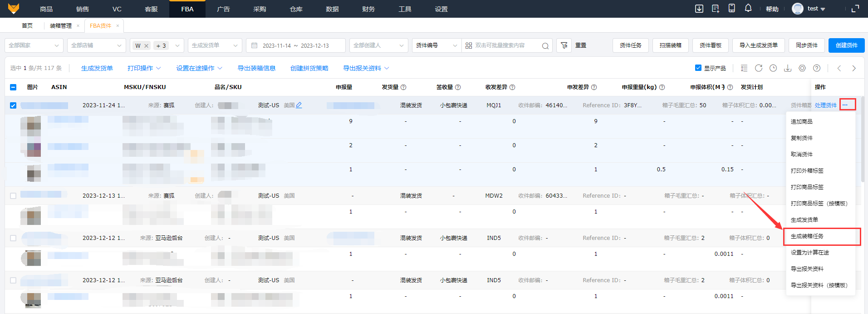Click the notification bell icon
The width and height of the screenshot is (868, 314).
748,8
